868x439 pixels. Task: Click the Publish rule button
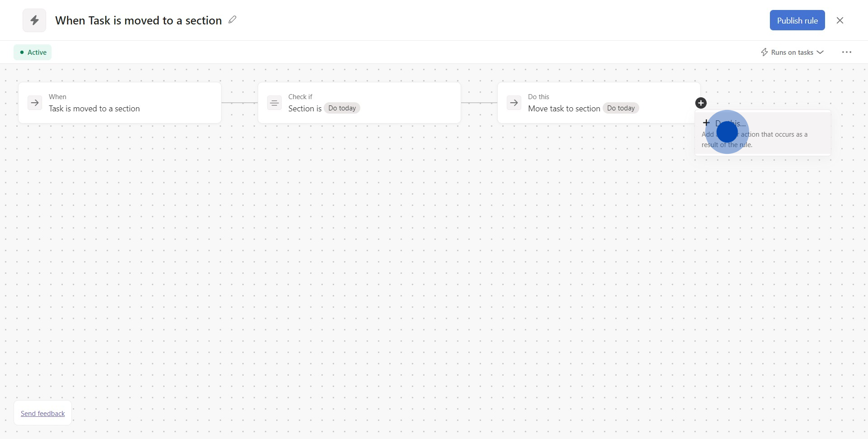tap(797, 20)
